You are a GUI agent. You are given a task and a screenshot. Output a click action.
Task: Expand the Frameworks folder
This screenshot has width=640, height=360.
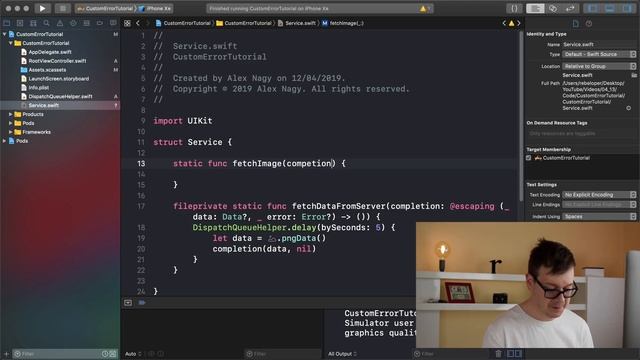coord(11,132)
